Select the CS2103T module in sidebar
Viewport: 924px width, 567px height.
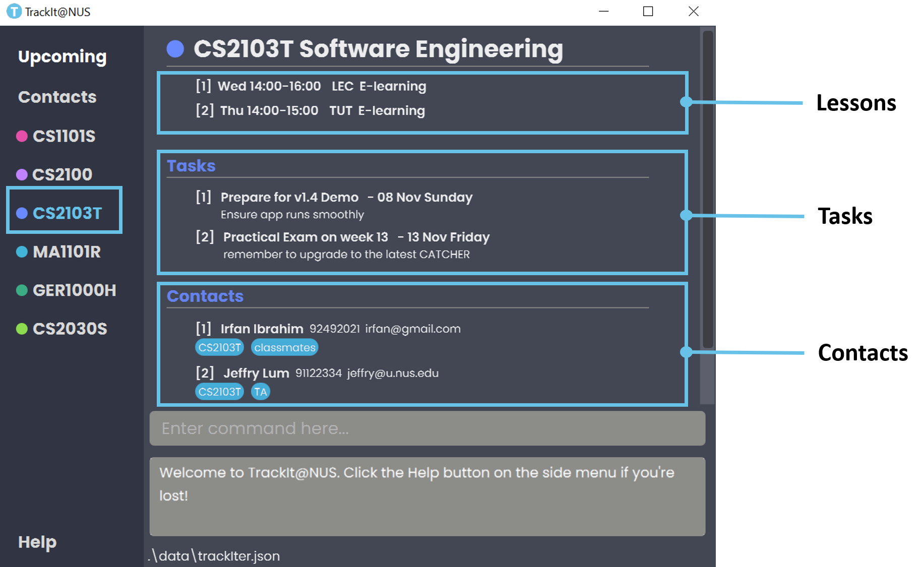[67, 213]
